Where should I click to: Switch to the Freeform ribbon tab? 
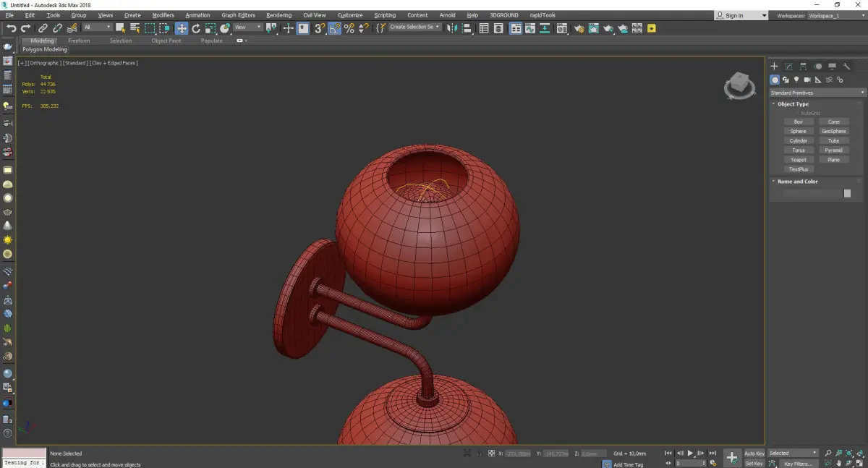(79, 41)
